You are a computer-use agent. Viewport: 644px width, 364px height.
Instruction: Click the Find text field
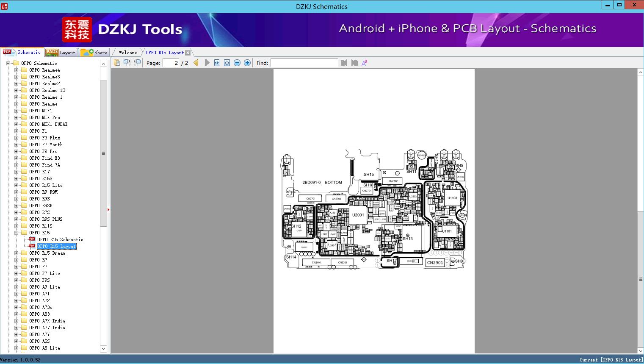click(x=304, y=63)
